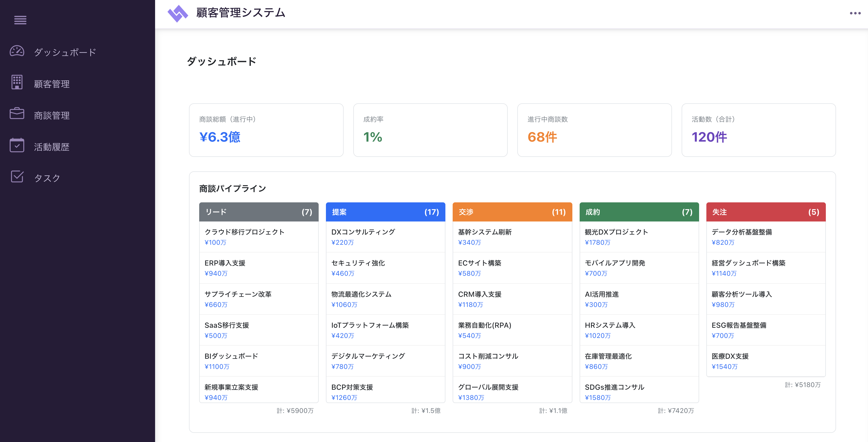Open the ECサイト構築 deal
Viewport: 868px width, 442px height.
[x=512, y=268]
